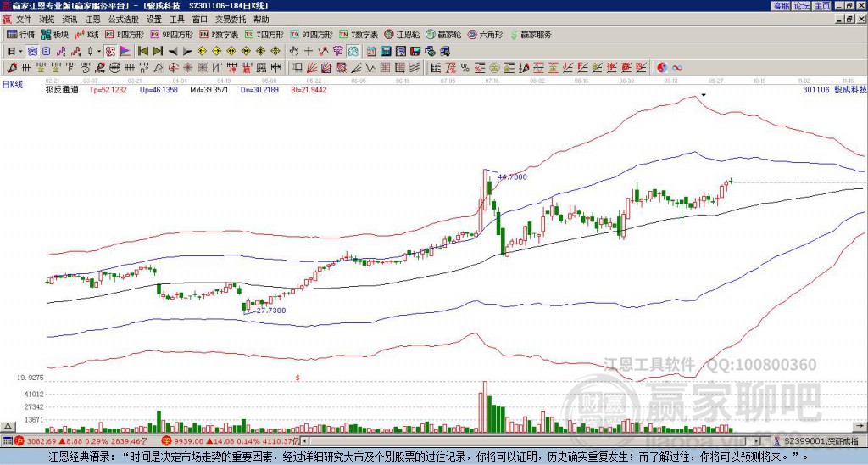This screenshot has width=868, height=465.
Task: Open the 赢家轮 wheel tool
Action: coord(443,34)
